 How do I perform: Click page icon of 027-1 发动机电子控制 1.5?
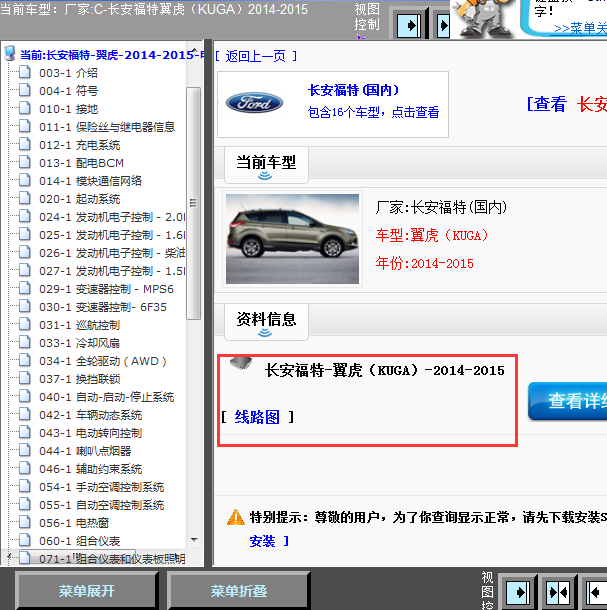(25, 270)
